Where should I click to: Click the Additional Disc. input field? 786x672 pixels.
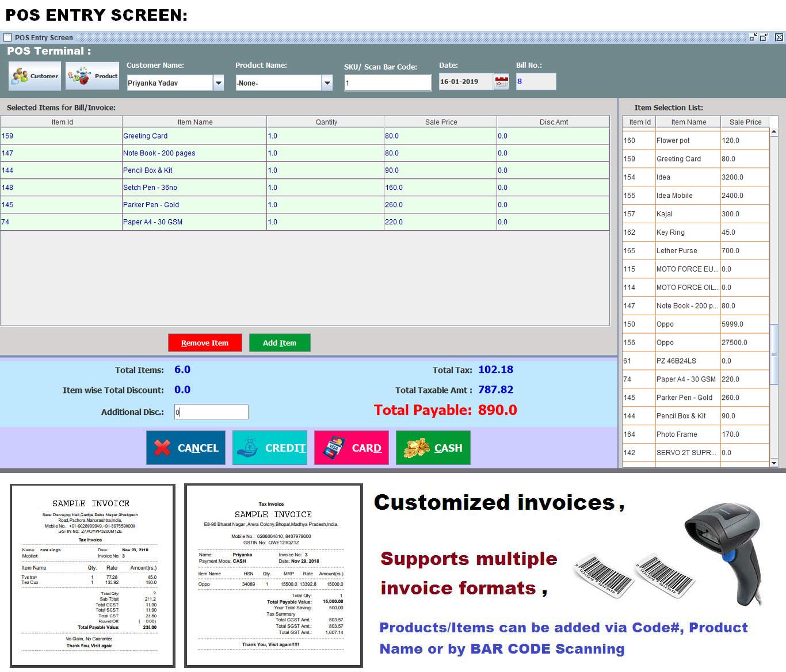point(211,411)
